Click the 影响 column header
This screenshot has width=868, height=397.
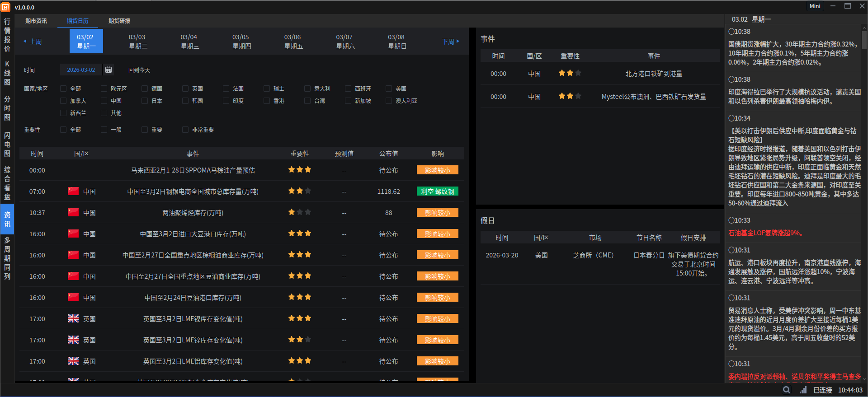click(438, 154)
